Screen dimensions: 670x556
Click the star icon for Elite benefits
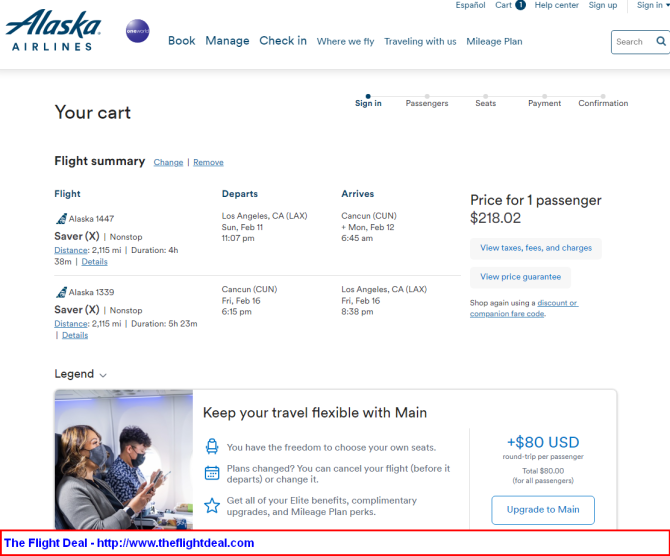(x=212, y=506)
